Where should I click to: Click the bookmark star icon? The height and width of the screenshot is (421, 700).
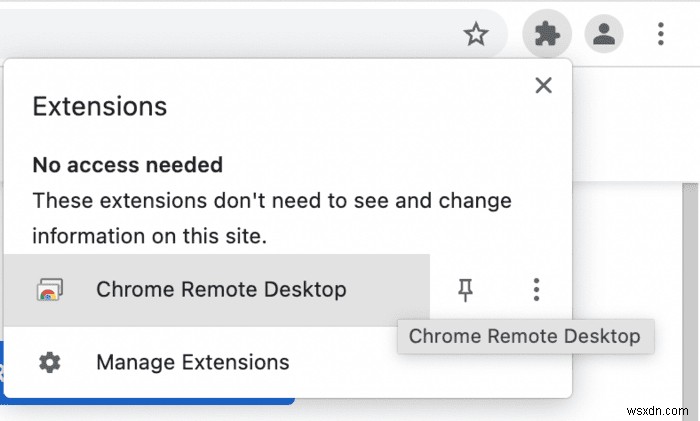click(x=476, y=36)
